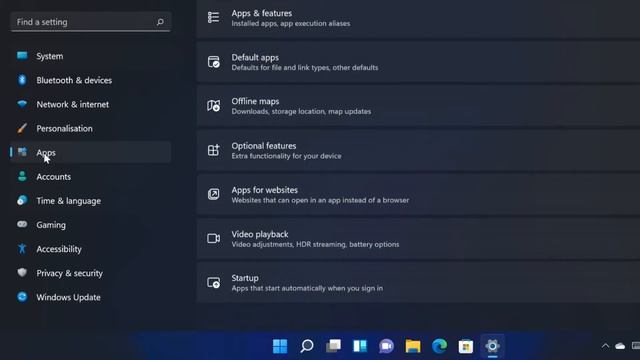Select System in settings sidebar
Image resolution: width=640 pixels, height=360 pixels.
(91, 56)
